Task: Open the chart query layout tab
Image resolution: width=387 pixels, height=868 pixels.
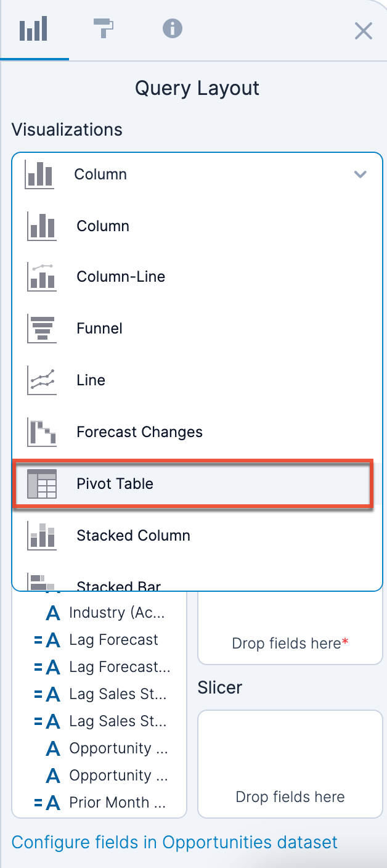Action: coord(33,30)
